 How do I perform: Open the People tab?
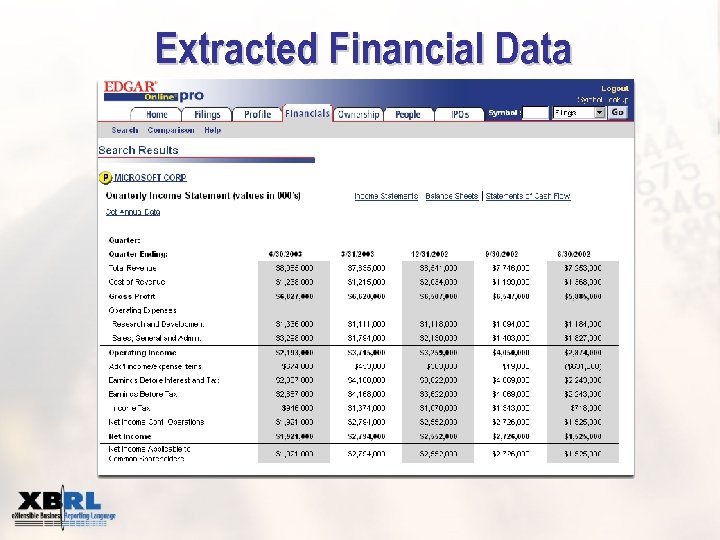click(x=408, y=114)
